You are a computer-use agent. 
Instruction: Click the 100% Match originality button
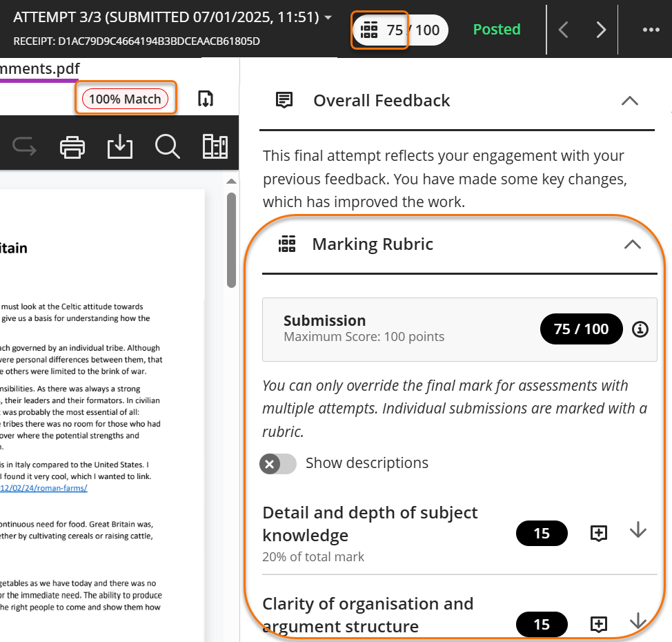(125, 99)
